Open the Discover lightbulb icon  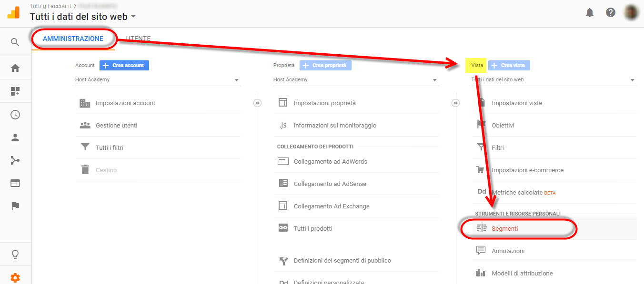tap(15, 254)
